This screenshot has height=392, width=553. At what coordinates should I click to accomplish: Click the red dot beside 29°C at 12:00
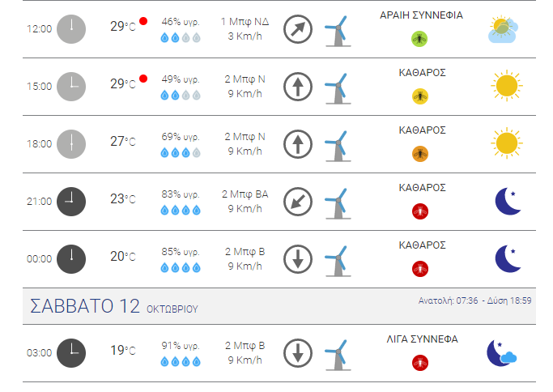pyautogui.click(x=143, y=21)
